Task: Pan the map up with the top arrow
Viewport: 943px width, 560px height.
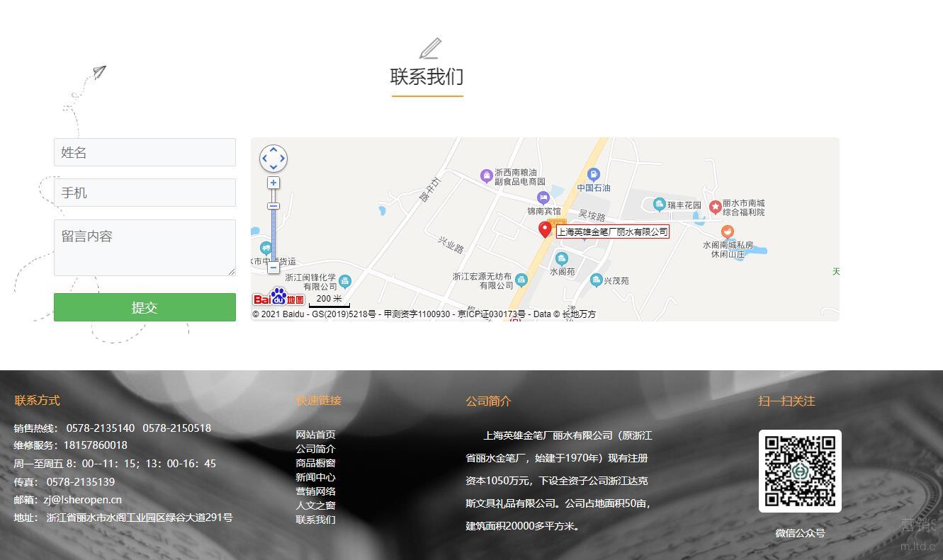Action: pos(273,149)
